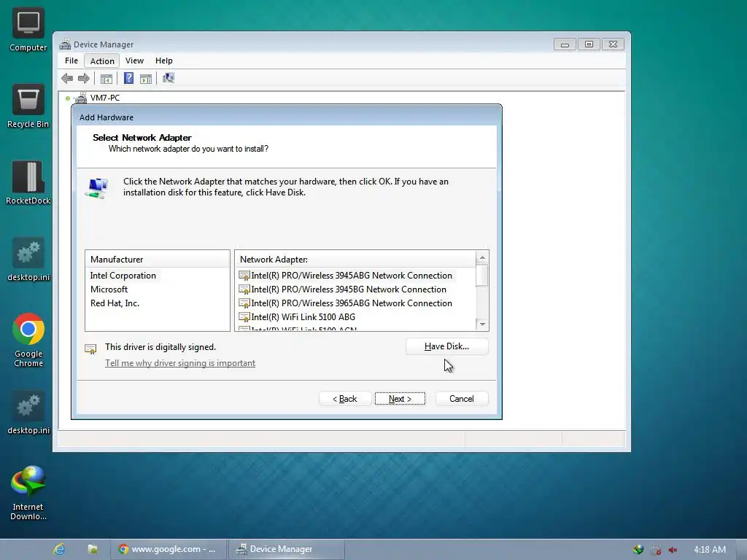Click the VM7-PC computer icon in tree
This screenshot has width=747, height=560.
click(x=81, y=98)
